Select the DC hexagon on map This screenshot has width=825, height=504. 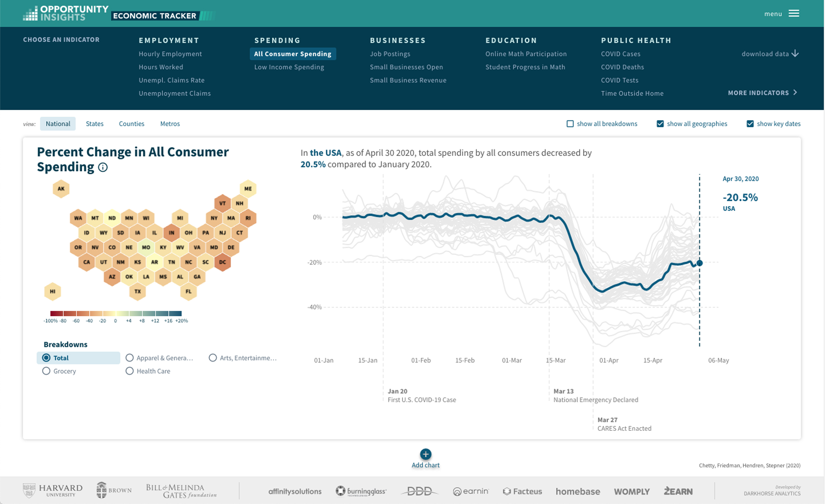tap(223, 262)
